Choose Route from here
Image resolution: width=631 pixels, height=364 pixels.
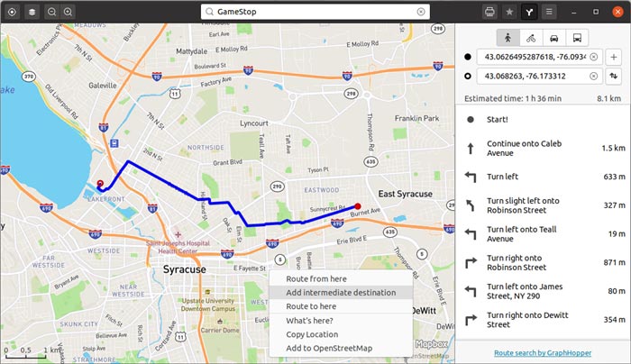click(x=341, y=278)
